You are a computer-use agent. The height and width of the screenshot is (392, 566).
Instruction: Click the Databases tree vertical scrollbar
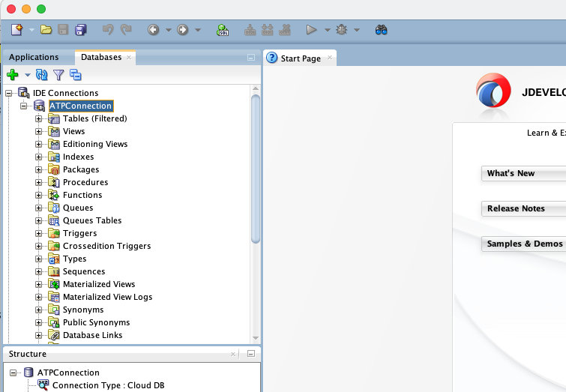click(256, 169)
